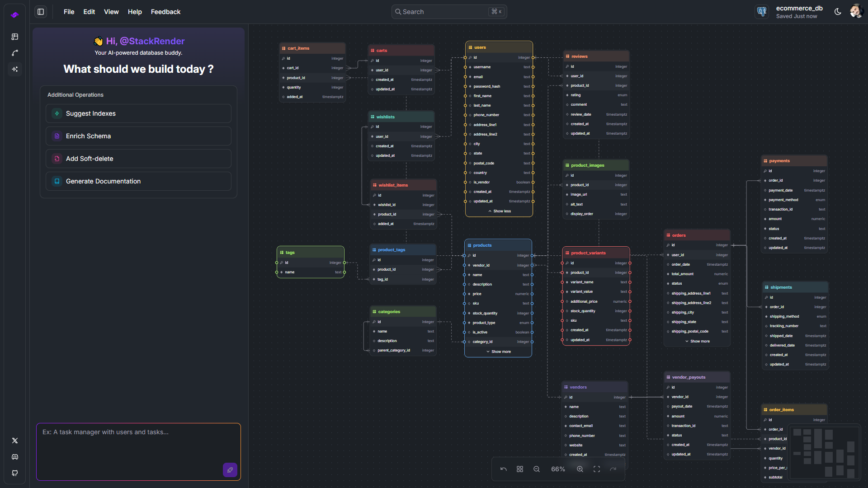Click the undo icon in the canvas toolbar

pyautogui.click(x=503, y=469)
